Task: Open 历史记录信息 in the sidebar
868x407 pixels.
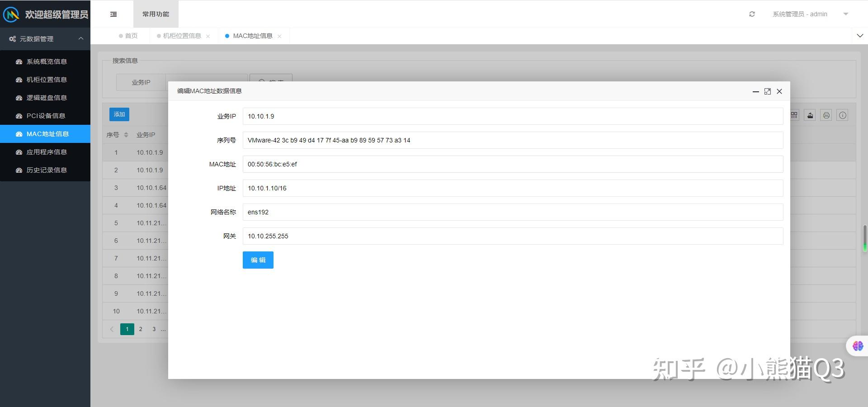Action: click(x=45, y=170)
